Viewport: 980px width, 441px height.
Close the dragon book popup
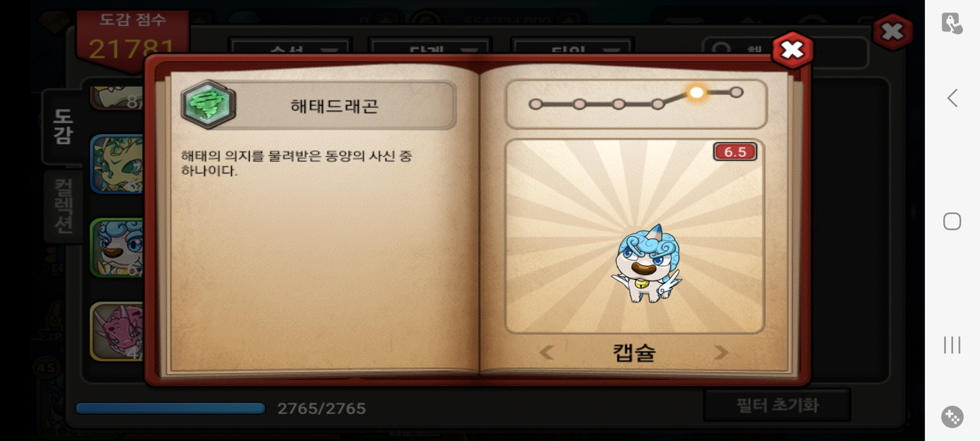click(792, 50)
